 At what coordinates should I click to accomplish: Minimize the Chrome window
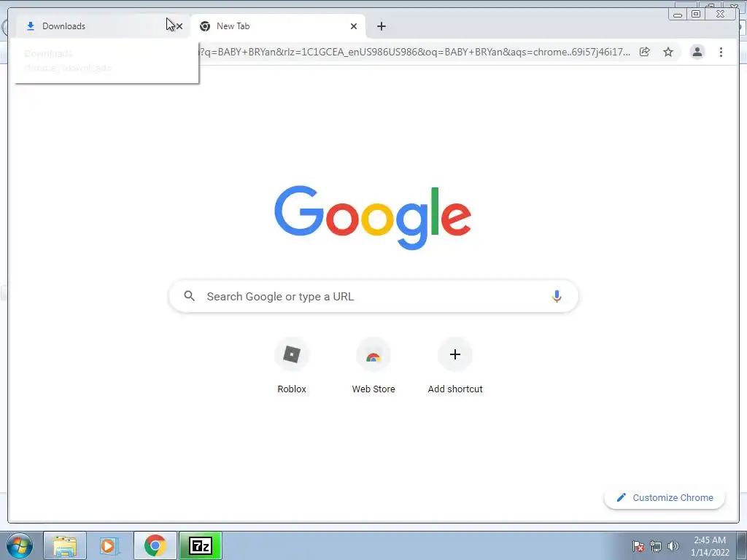(678, 15)
